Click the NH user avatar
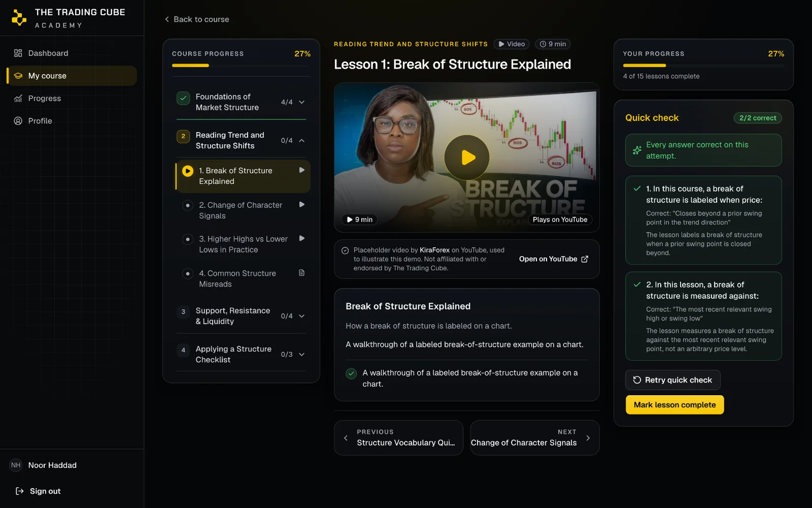The width and height of the screenshot is (812, 508). 16,465
